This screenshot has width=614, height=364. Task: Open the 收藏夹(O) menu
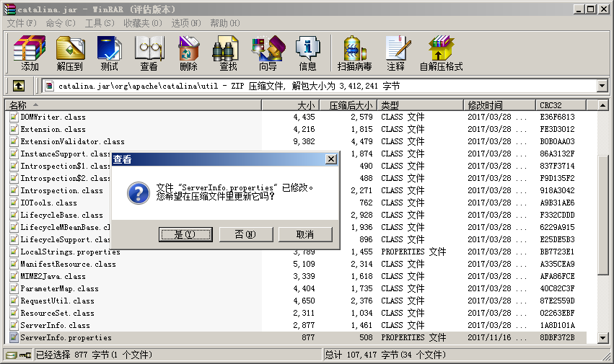click(x=143, y=23)
